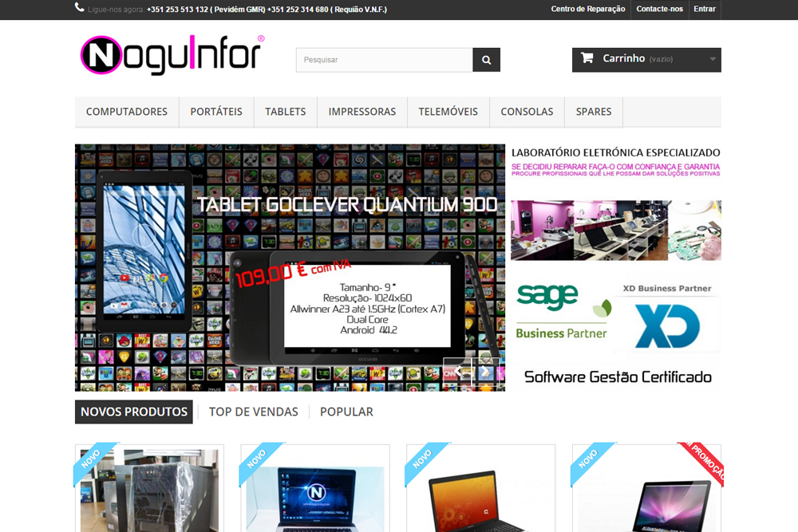Screen dimensions: 798x532
Task: Click the phone icon in top bar
Action: [79, 8]
